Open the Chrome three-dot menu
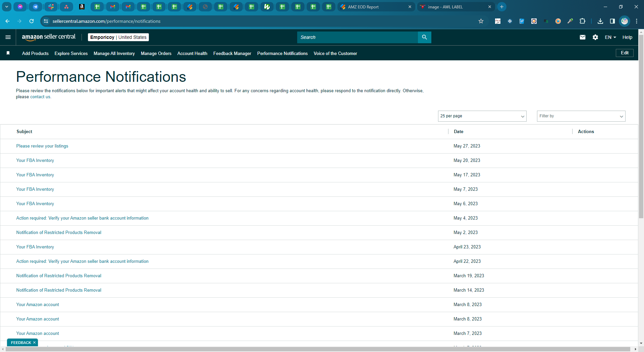The height and width of the screenshot is (352, 644). 637,21
